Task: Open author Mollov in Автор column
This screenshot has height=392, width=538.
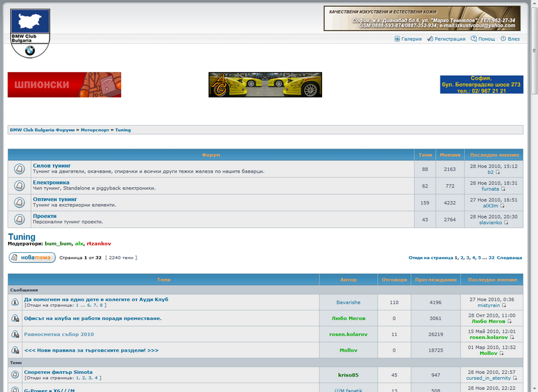Action: 348,350
